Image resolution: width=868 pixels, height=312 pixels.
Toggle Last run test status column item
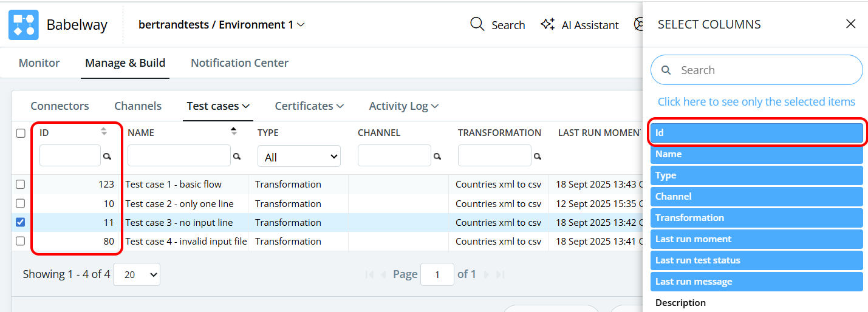coord(757,260)
